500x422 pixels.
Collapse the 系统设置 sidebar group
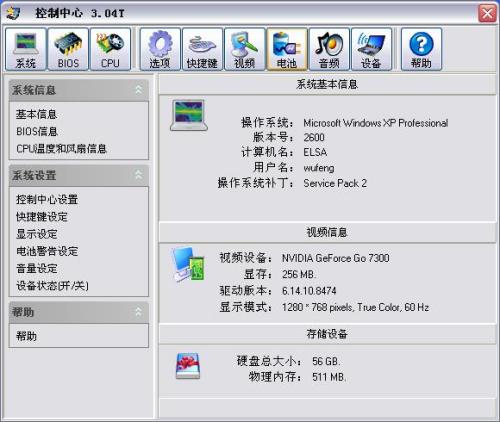click(x=138, y=175)
